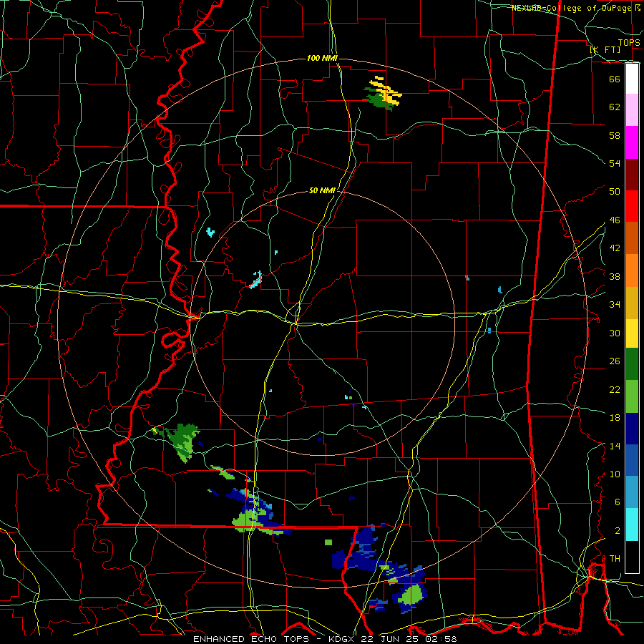This screenshot has height=644, width=644.
Task: Click the "34" legend value
Action: point(615,305)
